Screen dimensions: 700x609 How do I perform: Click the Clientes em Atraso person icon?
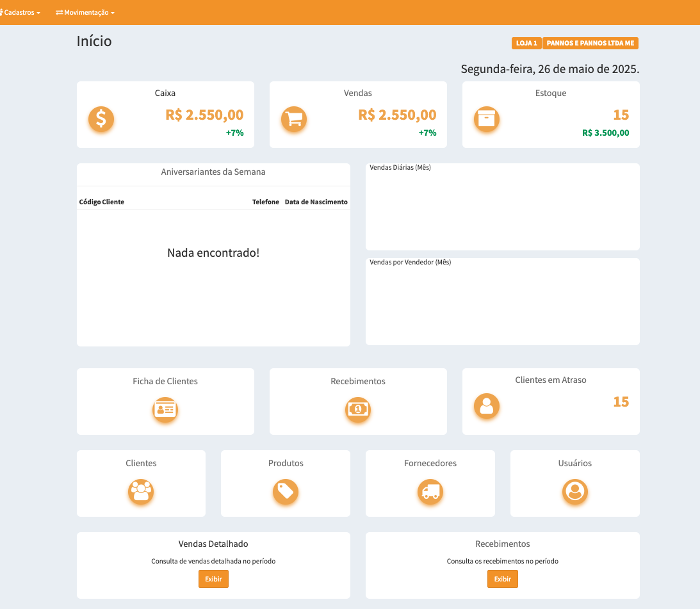(487, 406)
